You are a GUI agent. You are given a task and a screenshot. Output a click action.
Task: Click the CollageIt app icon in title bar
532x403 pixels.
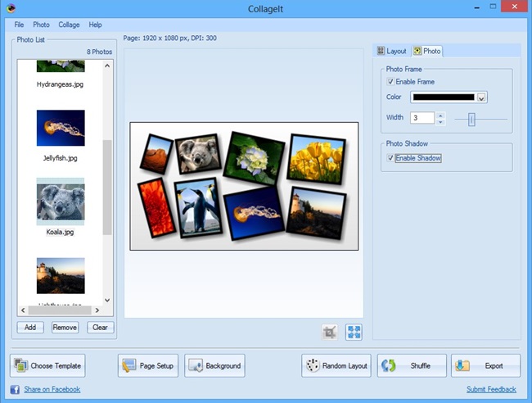coord(11,8)
